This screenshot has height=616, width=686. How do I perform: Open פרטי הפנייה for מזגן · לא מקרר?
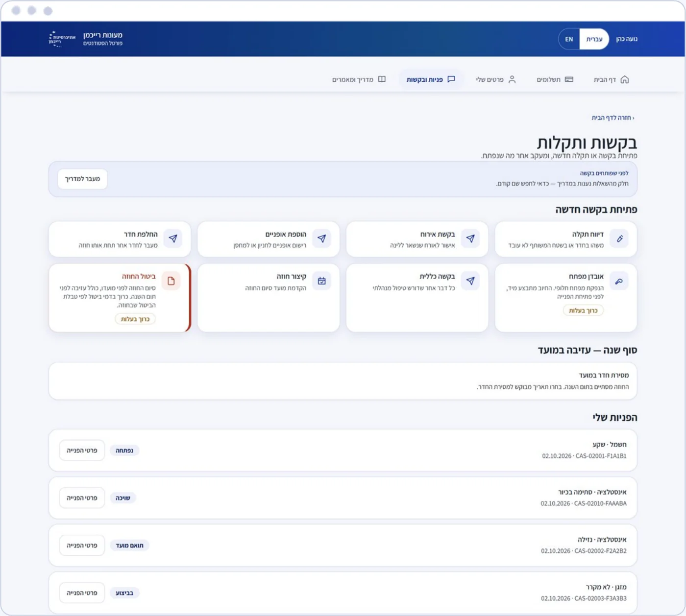[x=82, y=592]
